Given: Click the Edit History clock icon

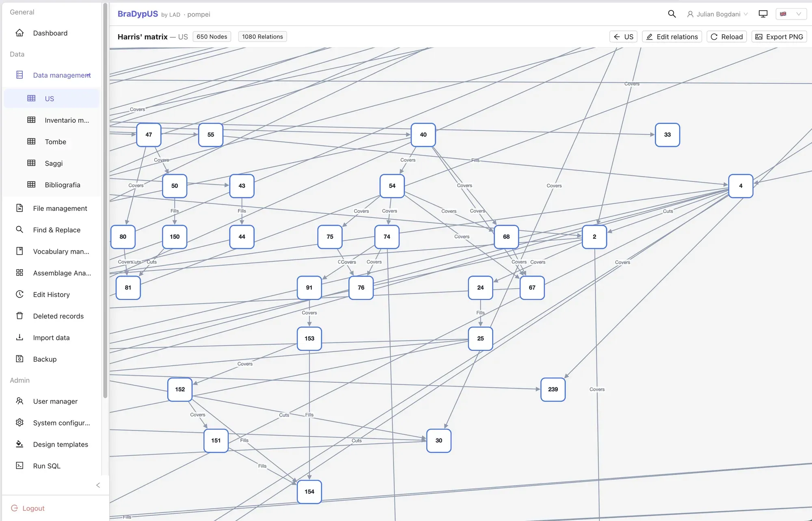Looking at the screenshot, I should [x=19, y=294].
